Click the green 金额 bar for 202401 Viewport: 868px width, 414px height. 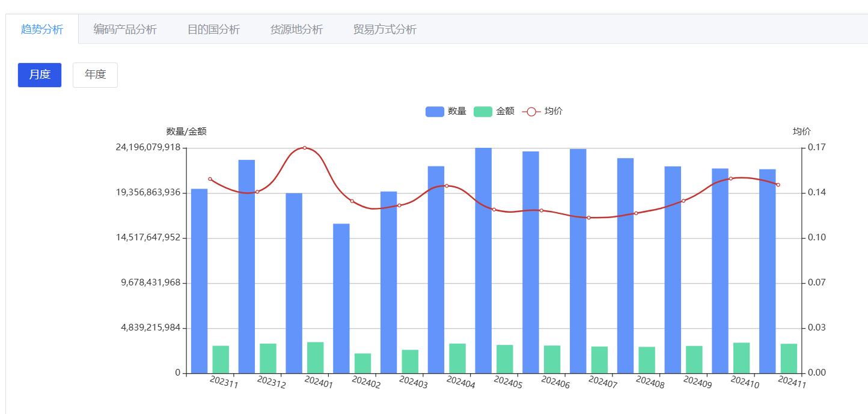coord(316,358)
